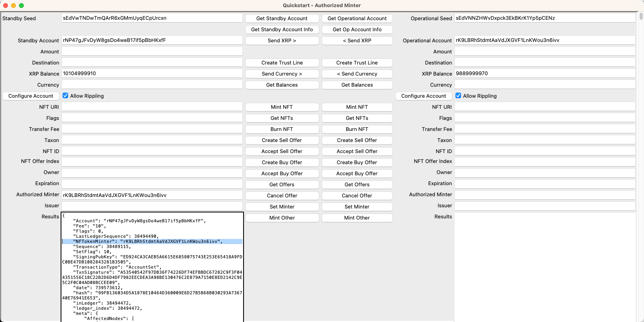This screenshot has width=644, height=322.
Task: Click the 'Send Currency >' button
Action: click(x=282, y=74)
